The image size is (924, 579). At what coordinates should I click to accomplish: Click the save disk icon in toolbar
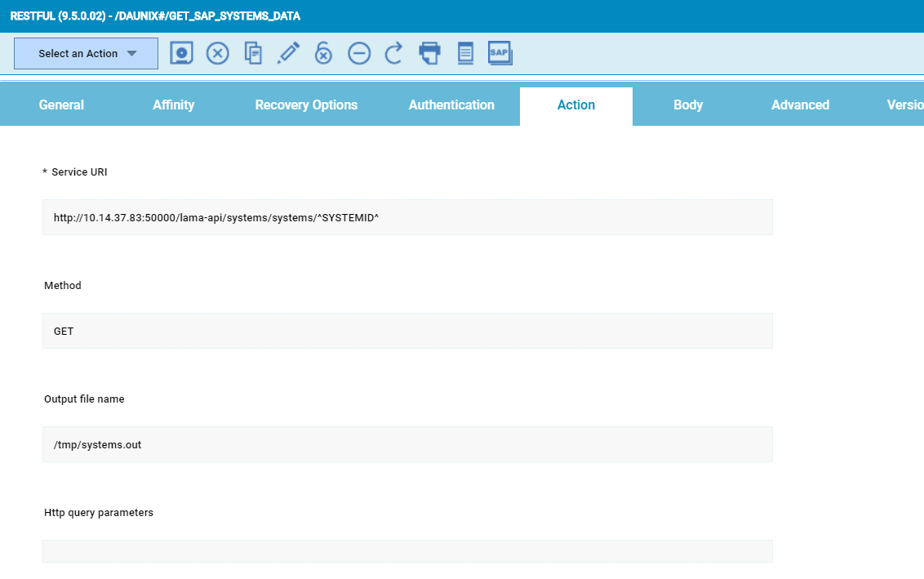(x=181, y=53)
